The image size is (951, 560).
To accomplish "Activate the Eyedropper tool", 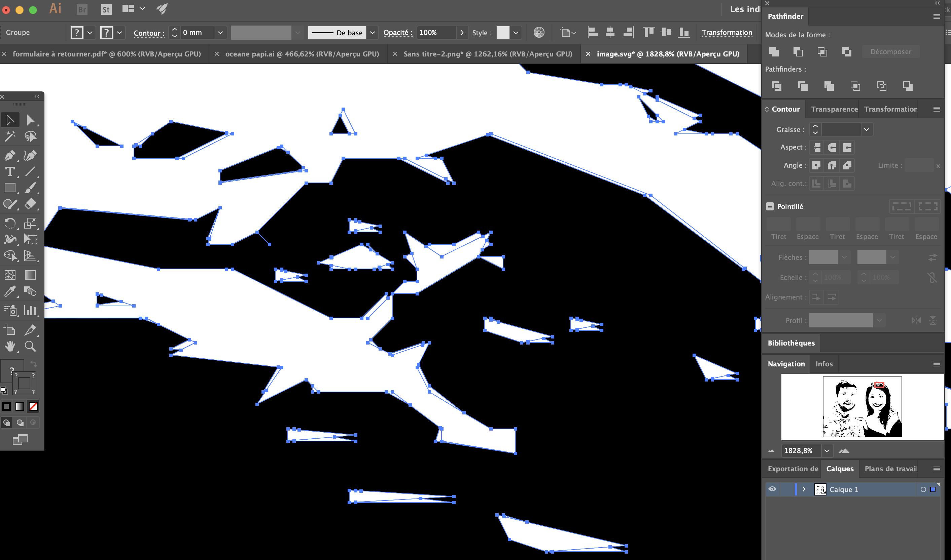I will pos(10,291).
